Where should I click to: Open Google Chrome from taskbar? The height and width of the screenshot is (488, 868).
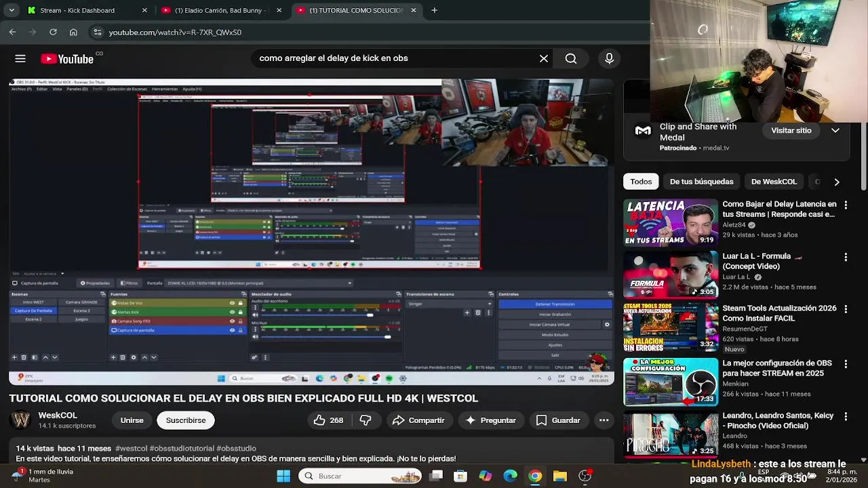tap(535, 476)
